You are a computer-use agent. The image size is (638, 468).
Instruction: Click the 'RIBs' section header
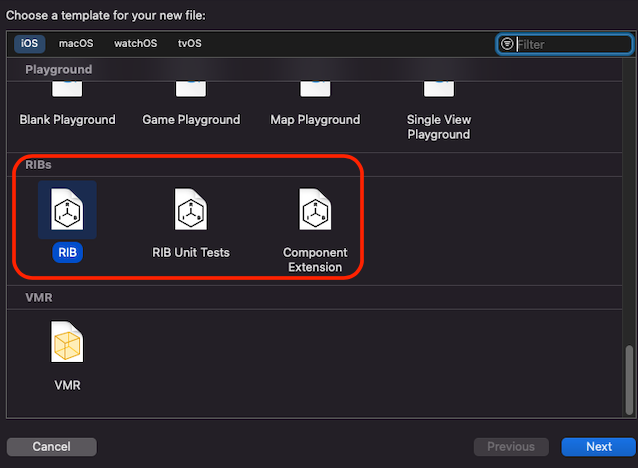click(x=38, y=165)
